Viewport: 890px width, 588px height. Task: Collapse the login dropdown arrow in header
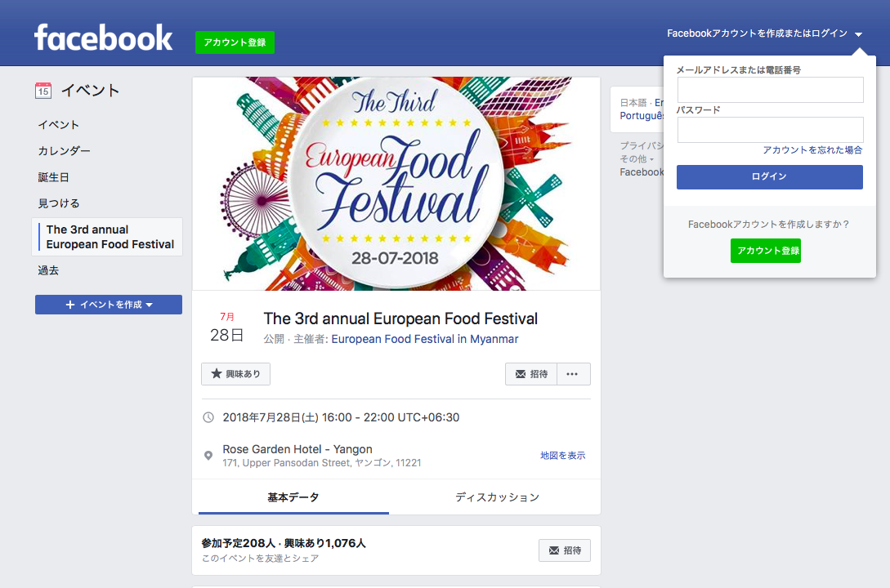click(x=858, y=34)
